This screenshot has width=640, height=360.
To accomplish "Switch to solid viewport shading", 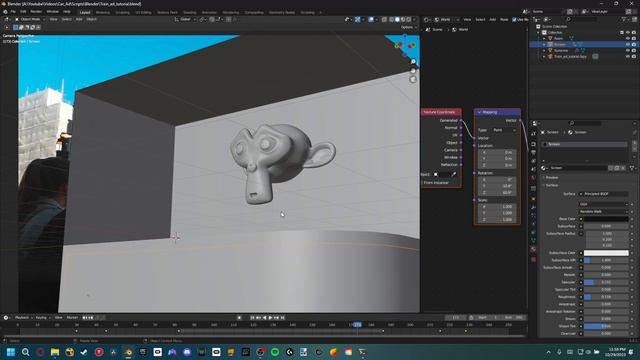I will [x=397, y=19].
